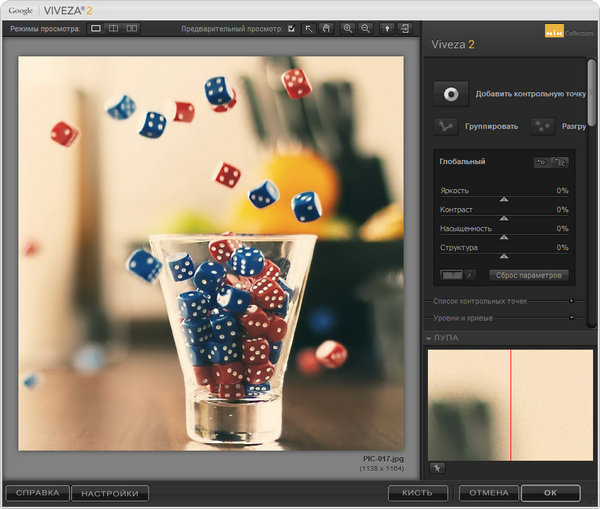This screenshot has height=509, width=600.
Task: Select the single image view mode
Action: 96,29
